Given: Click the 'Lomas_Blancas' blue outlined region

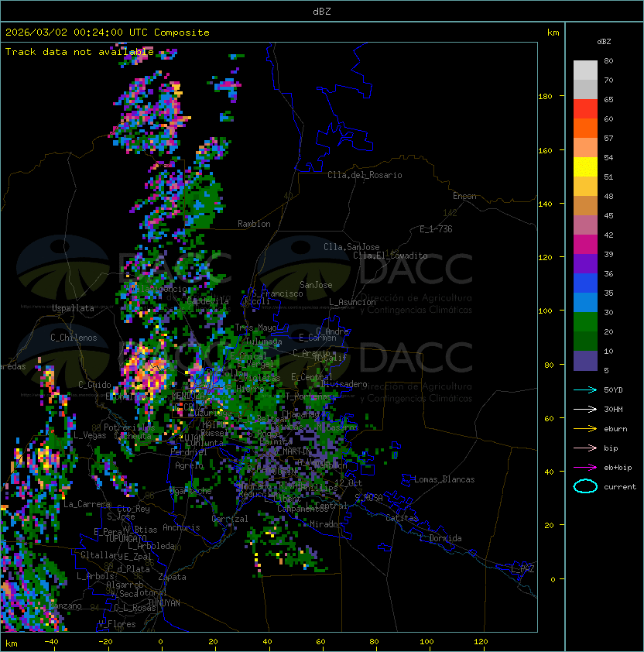Looking at the screenshot, I should click(407, 480).
